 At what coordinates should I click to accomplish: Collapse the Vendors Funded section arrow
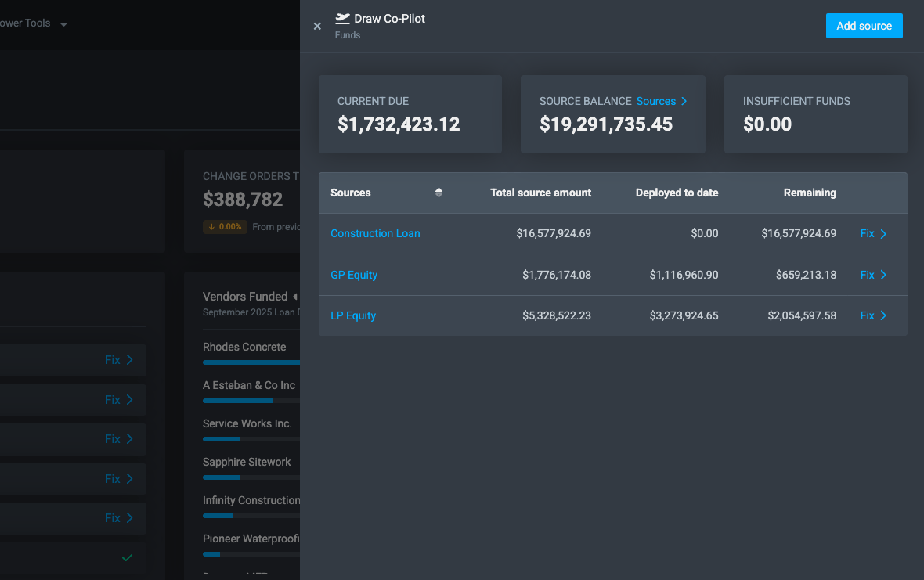pos(294,297)
